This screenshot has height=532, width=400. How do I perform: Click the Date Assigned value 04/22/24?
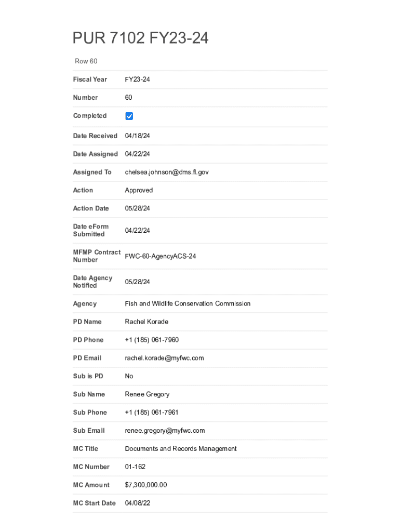click(137, 154)
